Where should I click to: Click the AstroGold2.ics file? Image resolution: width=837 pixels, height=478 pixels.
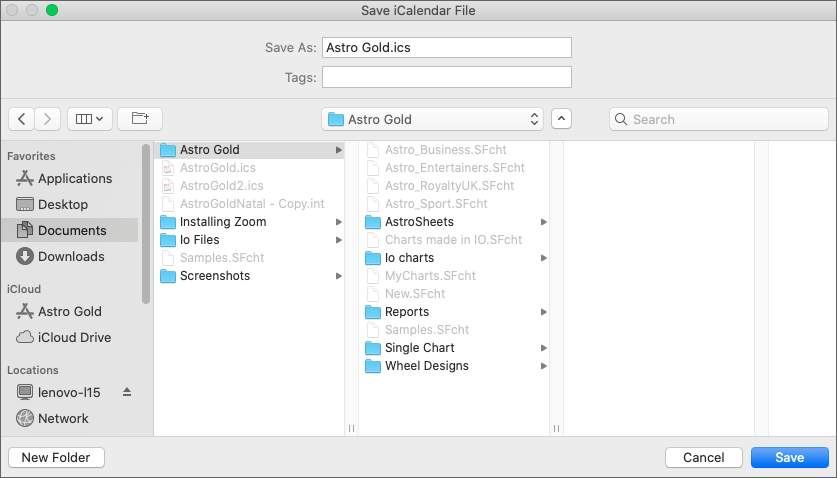249,186
